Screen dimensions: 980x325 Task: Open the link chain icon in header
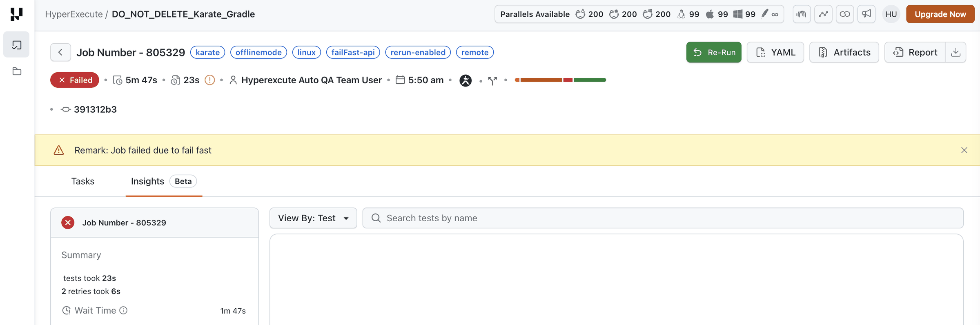(x=845, y=14)
